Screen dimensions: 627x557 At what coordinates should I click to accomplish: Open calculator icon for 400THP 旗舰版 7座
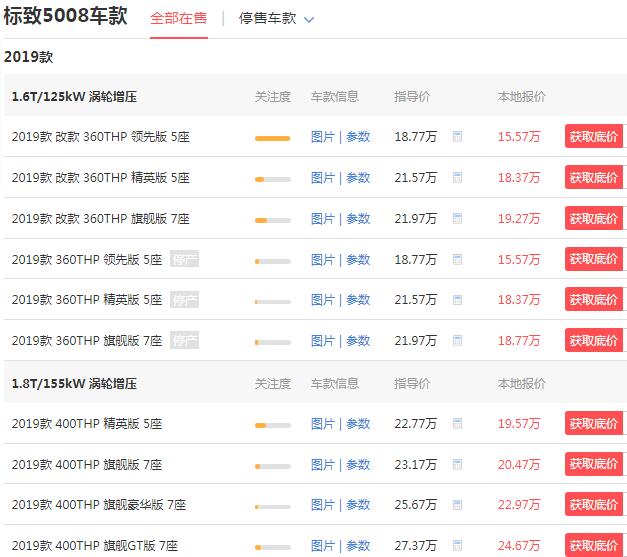click(x=457, y=465)
